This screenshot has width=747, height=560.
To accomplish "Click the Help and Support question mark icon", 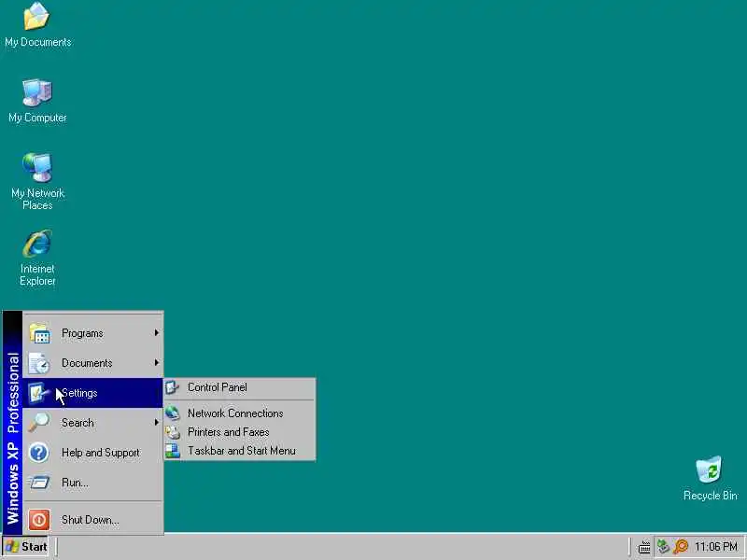I will (39, 453).
